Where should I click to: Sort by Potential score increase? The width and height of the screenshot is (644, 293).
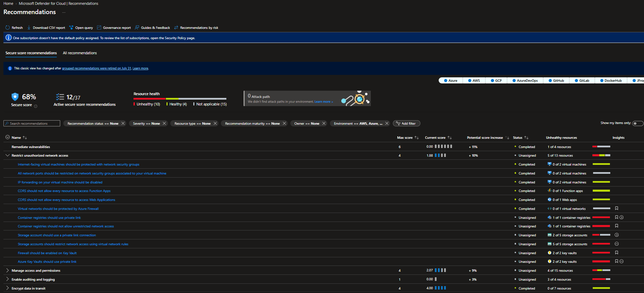coord(507,138)
